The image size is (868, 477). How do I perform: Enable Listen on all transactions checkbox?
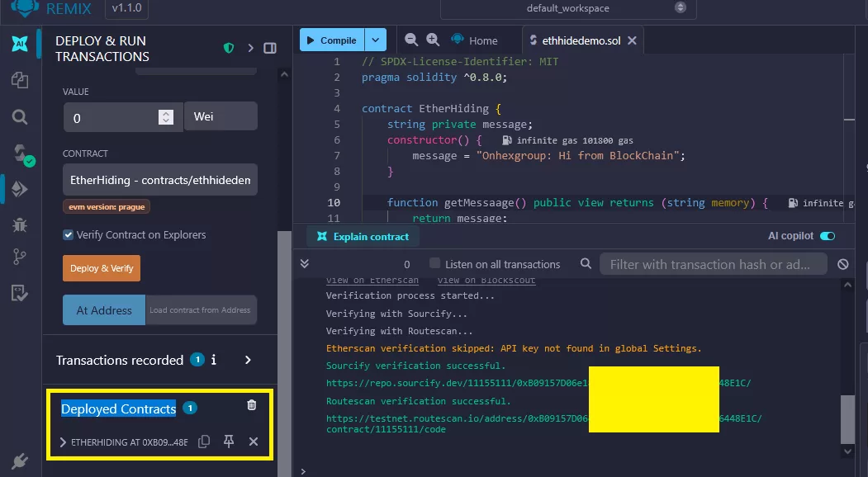click(x=434, y=264)
